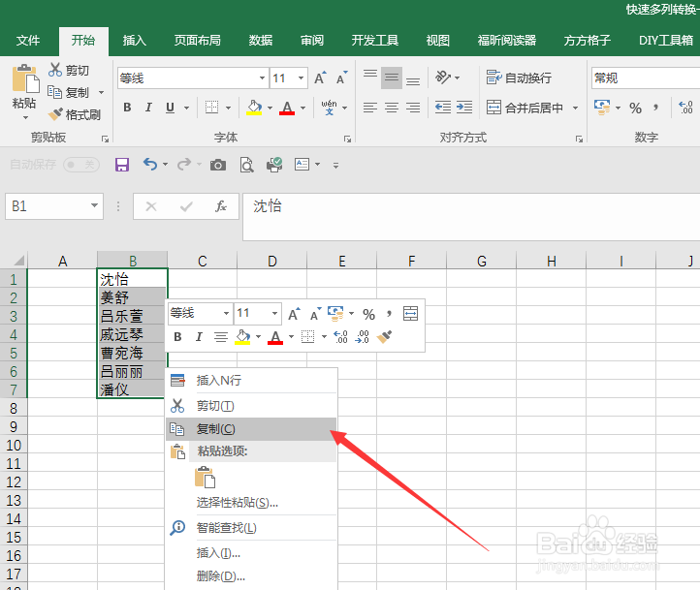Choose 删除(D)... in context menu
Viewport: 700px width, 590px height.
click(x=251, y=576)
